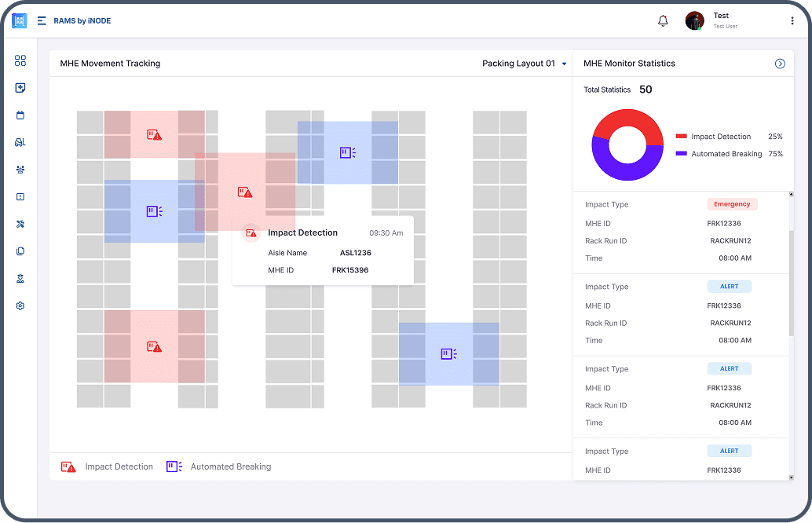Screen dimensions: 812x523
Task: Click the Impact Detection warning icon in the popup
Action: 252,232
